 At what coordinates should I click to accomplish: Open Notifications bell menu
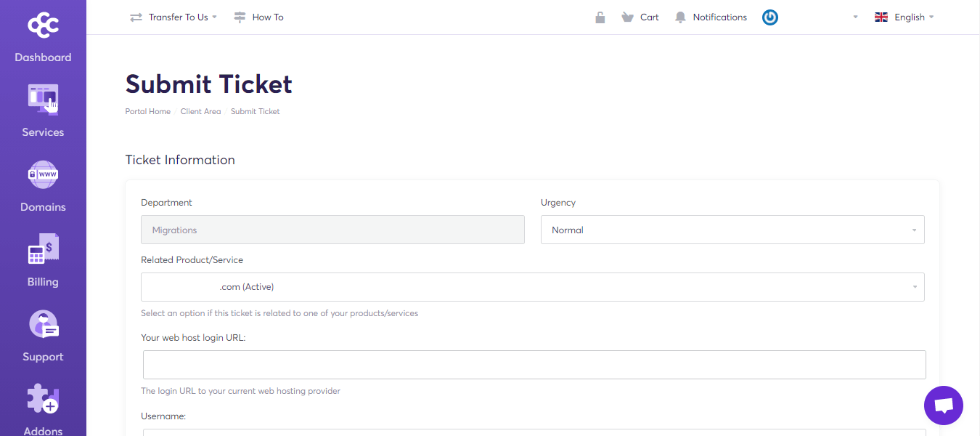[711, 17]
